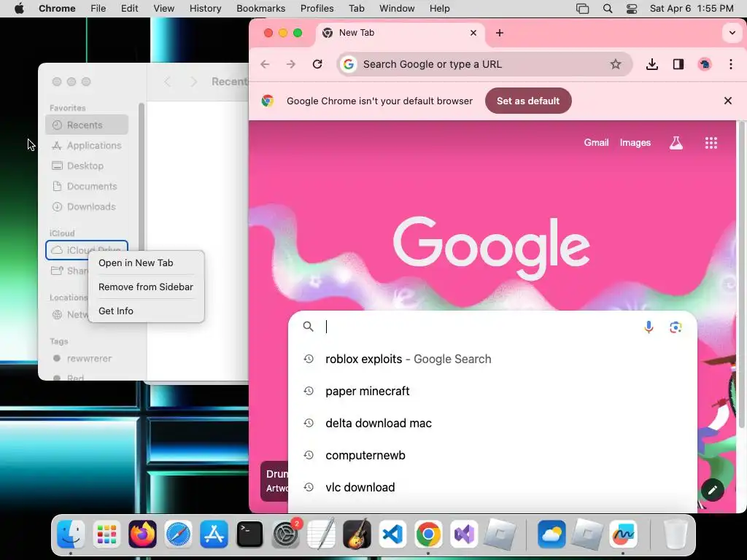Image resolution: width=747 pixels, height=560 pixels.
Task: Select Recents in Finder sidebar
Action: [87, 125]
